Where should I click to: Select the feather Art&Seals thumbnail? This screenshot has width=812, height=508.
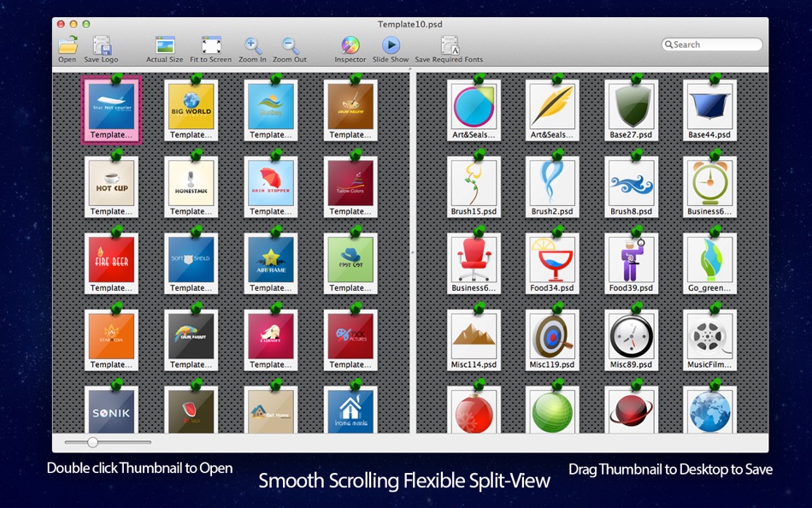tap(552, 109)
